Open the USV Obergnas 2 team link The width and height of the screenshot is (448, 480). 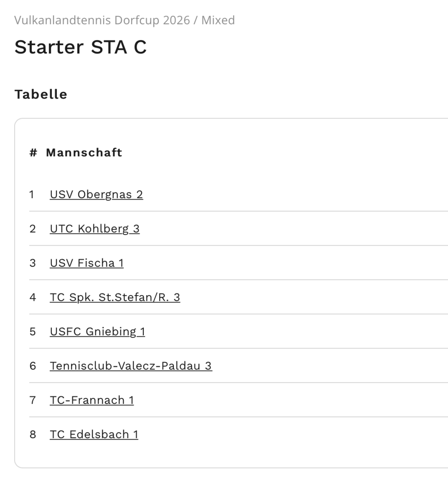click(x=96, y=194)
